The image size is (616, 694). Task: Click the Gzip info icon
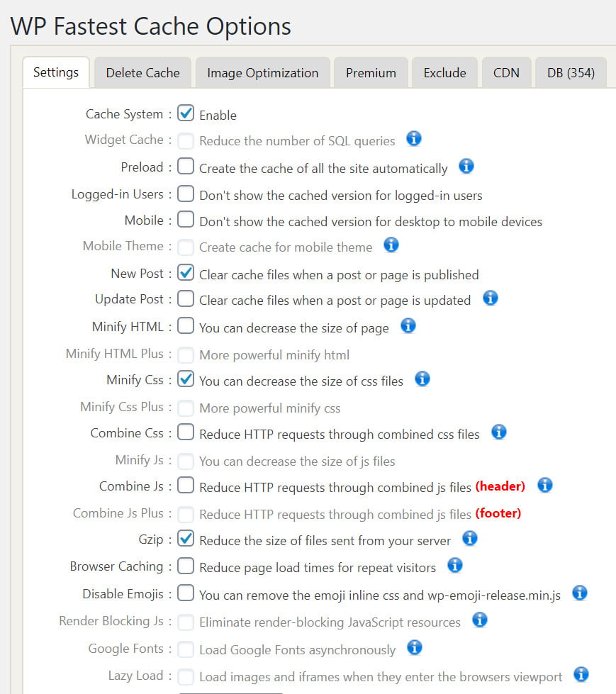(469, 539)
